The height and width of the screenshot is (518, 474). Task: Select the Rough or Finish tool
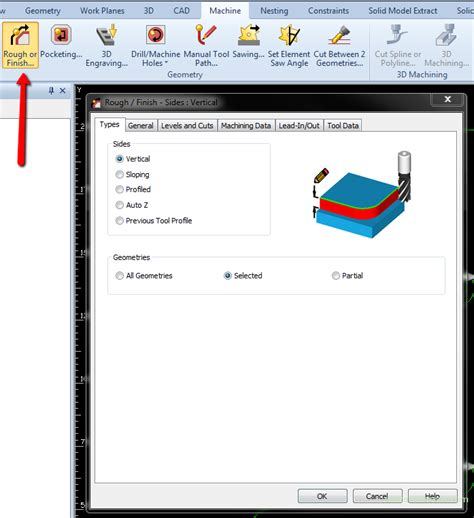pos(20,45)
